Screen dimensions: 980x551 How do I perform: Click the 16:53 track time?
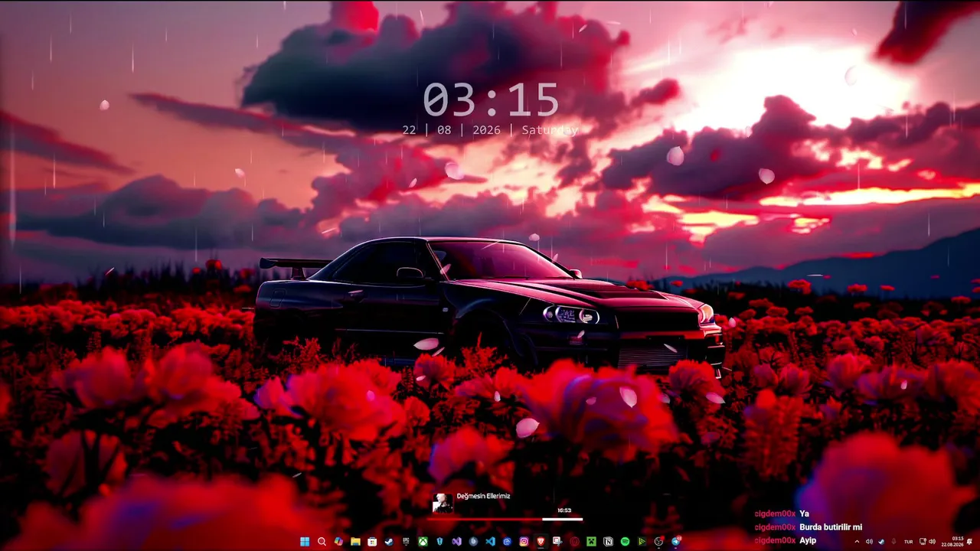click(564, 510)
